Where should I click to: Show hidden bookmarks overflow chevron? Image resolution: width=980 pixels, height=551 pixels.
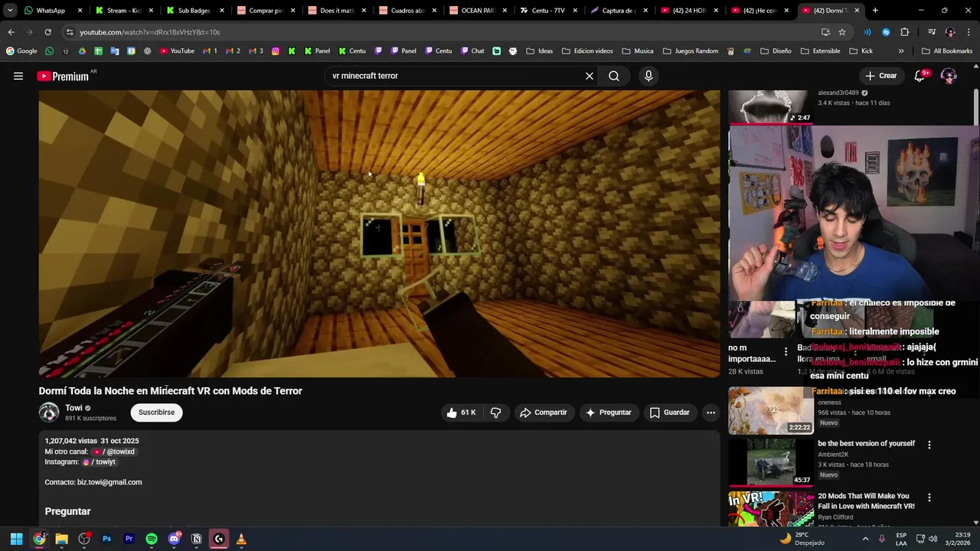(x=901, y=51)
